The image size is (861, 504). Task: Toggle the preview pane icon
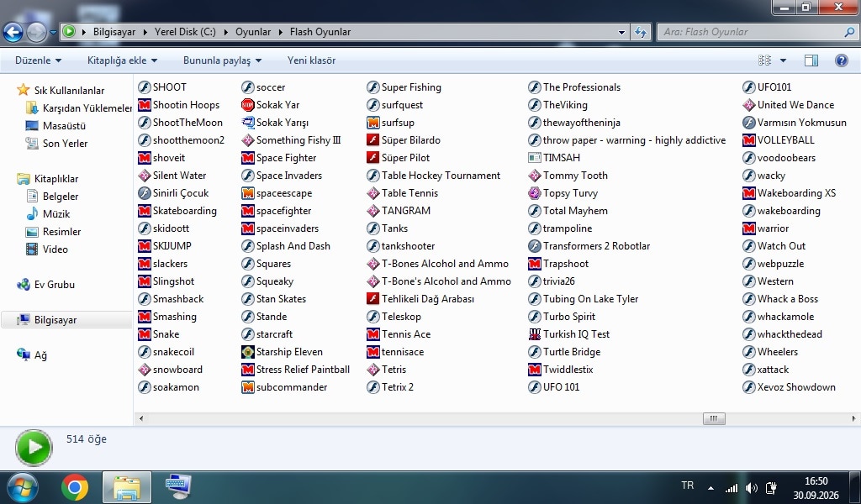[x=811, y=60]
